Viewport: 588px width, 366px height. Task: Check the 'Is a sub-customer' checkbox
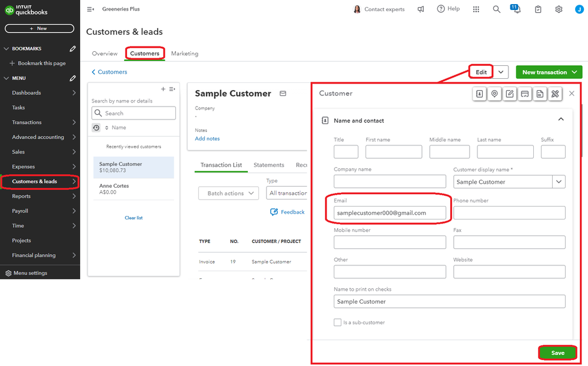tap(337, 322)
